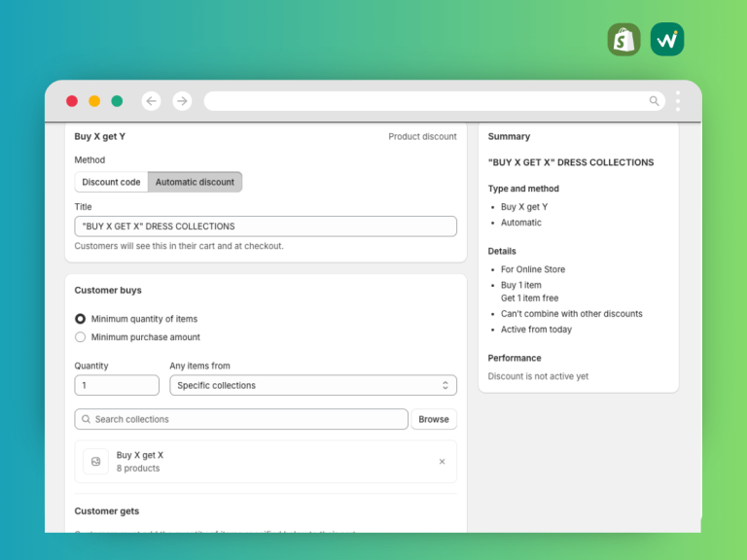The width and height of the screenshot is (747, 560).
Task: Open the browser three-dot menu
Action: click(x=677, y=101)
